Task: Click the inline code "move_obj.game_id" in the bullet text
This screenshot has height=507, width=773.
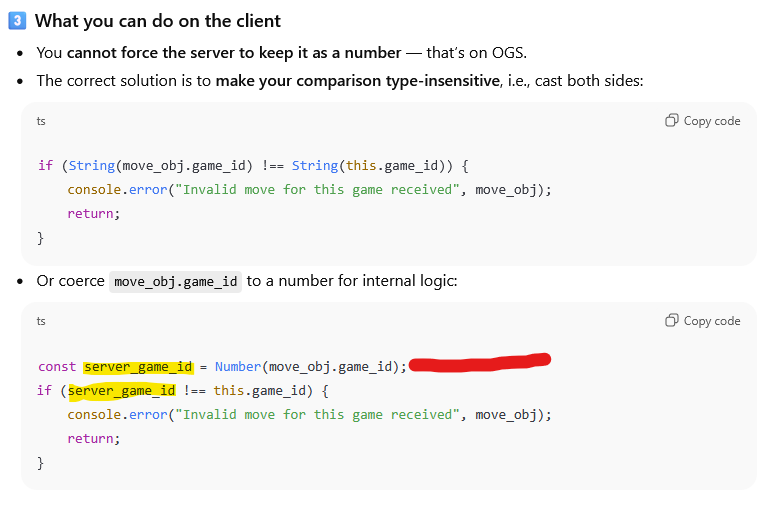Action: coord(176,281)
